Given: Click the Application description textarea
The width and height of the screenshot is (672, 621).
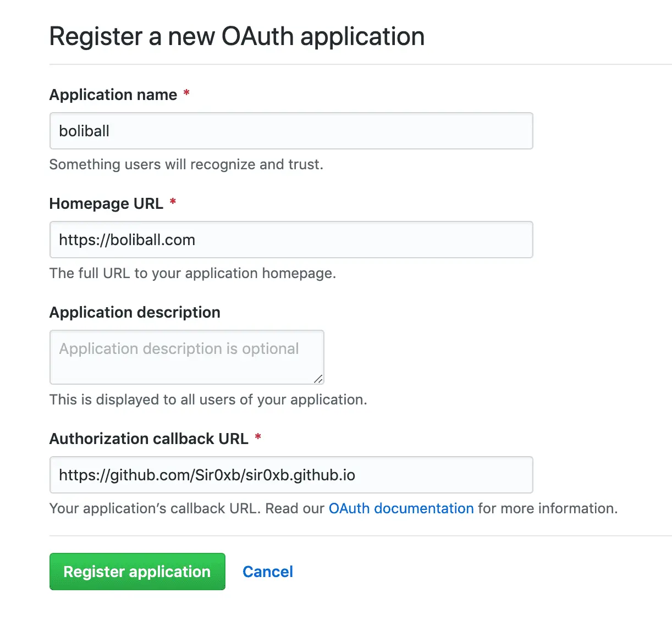Looking at the screenshot, I should pyautogui.click(x=186, y=357).
